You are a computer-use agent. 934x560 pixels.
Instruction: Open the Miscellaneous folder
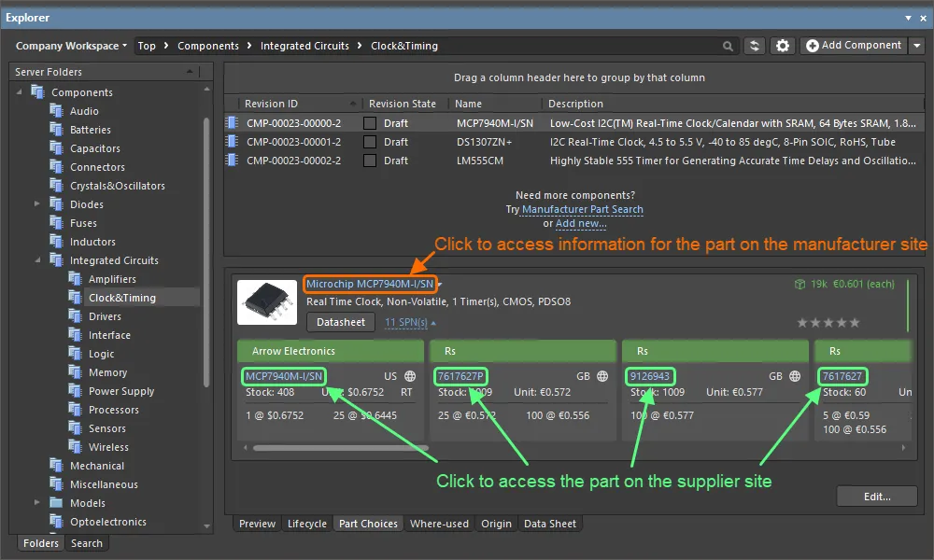104,484
